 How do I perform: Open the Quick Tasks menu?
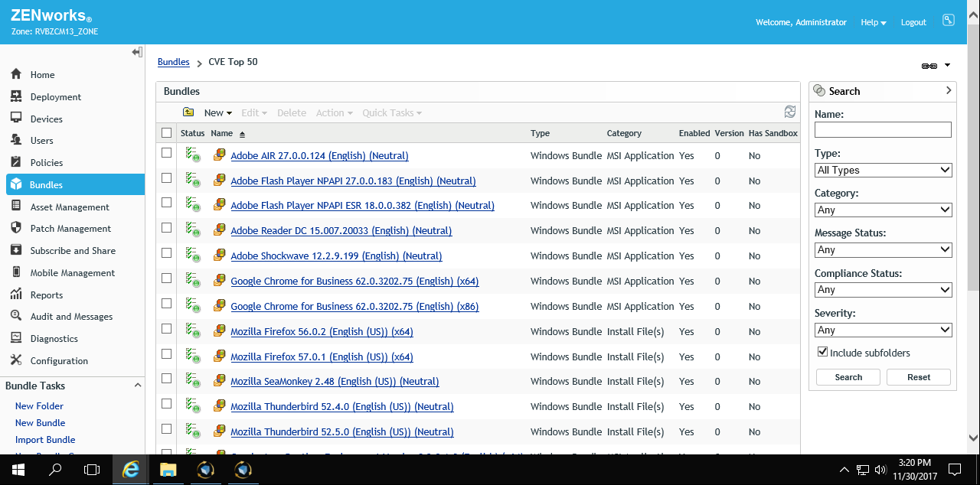[392, 112]
